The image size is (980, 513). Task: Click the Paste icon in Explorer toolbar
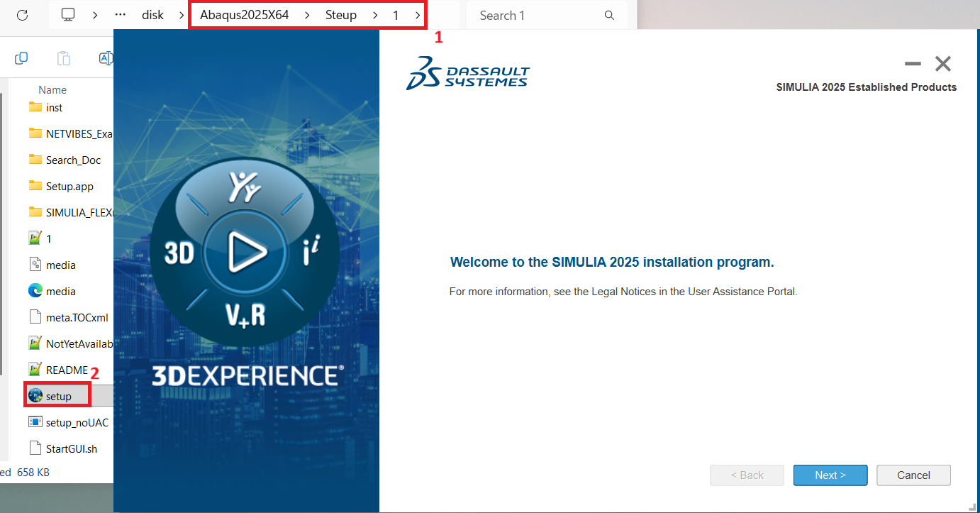click(x=63, y=57)
